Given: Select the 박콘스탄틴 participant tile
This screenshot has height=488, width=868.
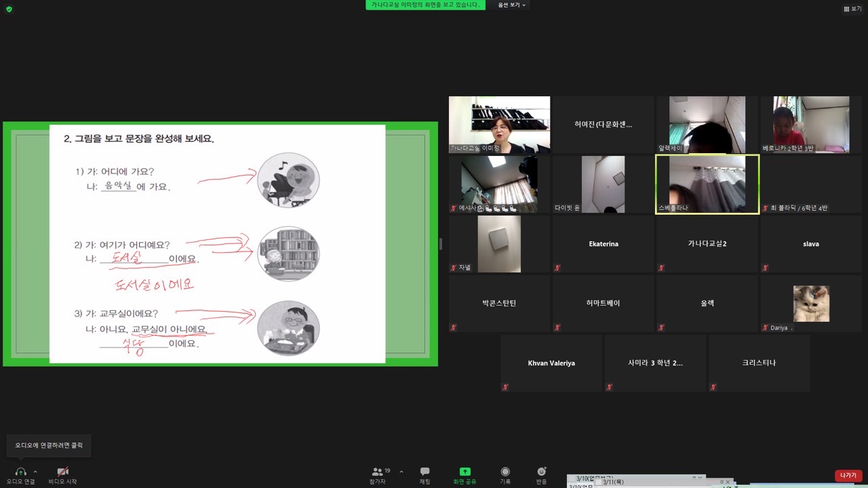Looking at the screenshot, I should click(499, 304).
